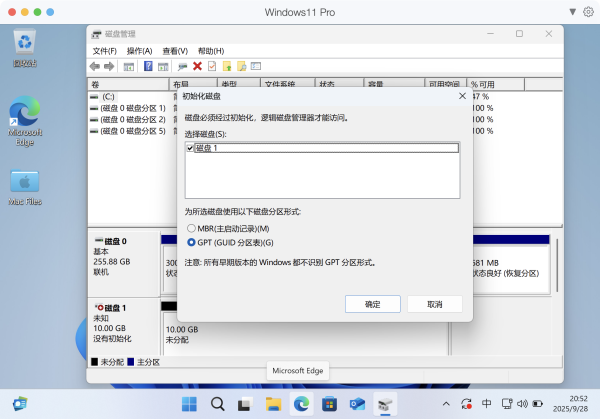Image resolution: width=600 pixels, height=419 pixels.
Task: Open the 查看(V) menu
Action: pos(175,51)
